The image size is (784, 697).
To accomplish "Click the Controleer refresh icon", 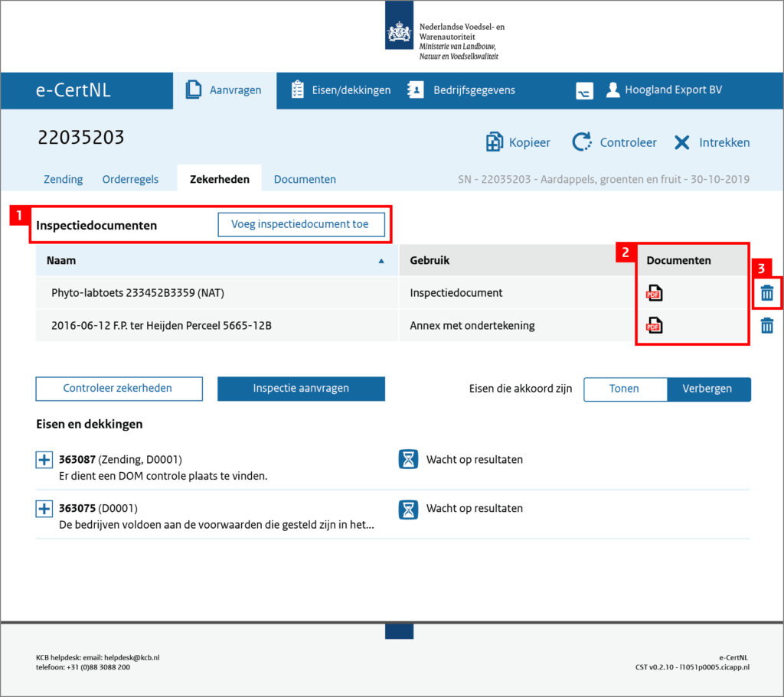I will pyautogui.click(x=582, y=142).
